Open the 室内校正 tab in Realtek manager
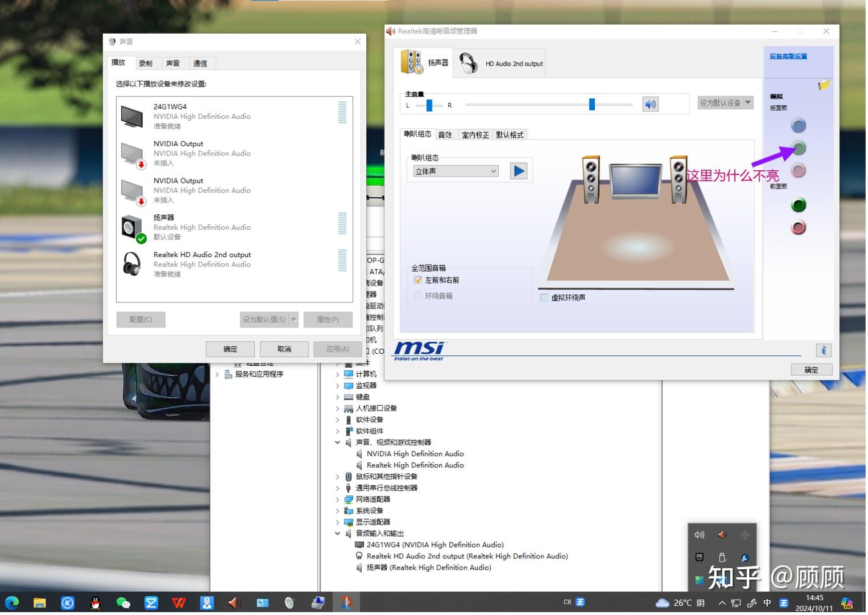 click(x=475, y=135)
